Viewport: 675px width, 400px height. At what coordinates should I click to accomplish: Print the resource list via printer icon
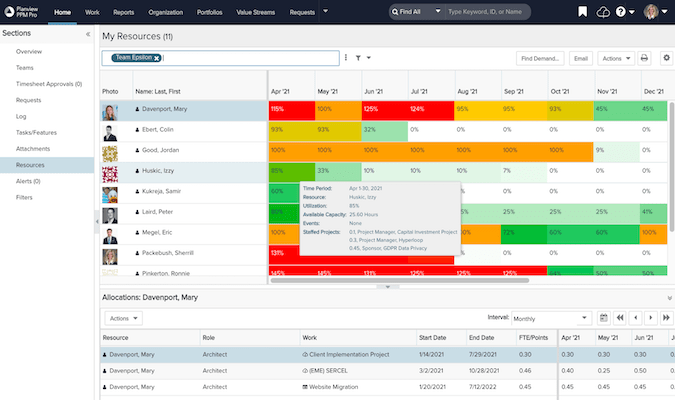pos(644,59)
